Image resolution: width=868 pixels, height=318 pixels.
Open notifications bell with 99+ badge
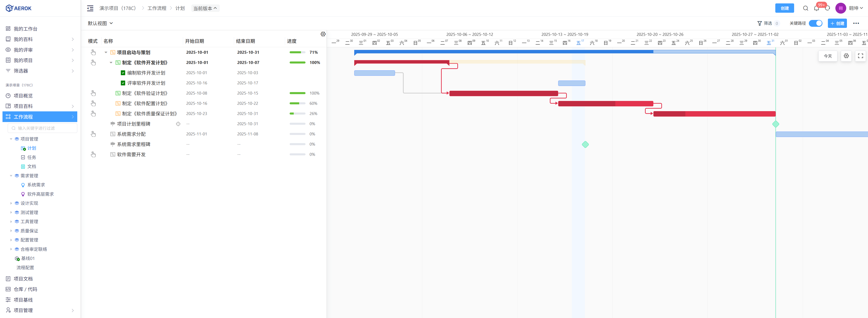tap(816, 8)
